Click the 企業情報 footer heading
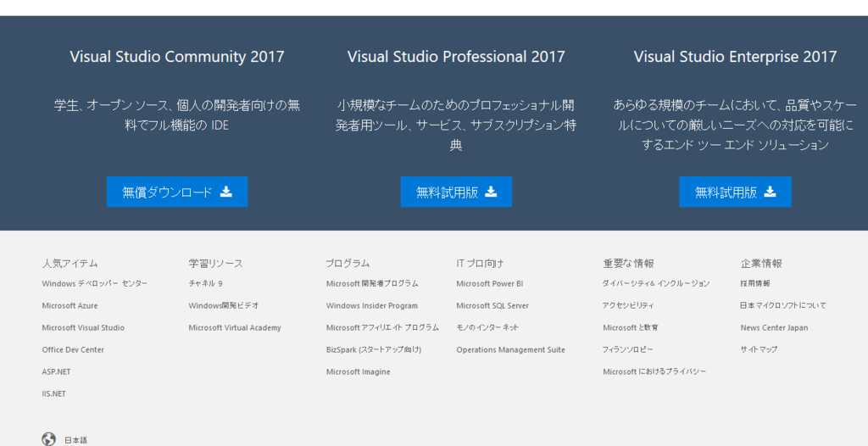 coord(761,264)
